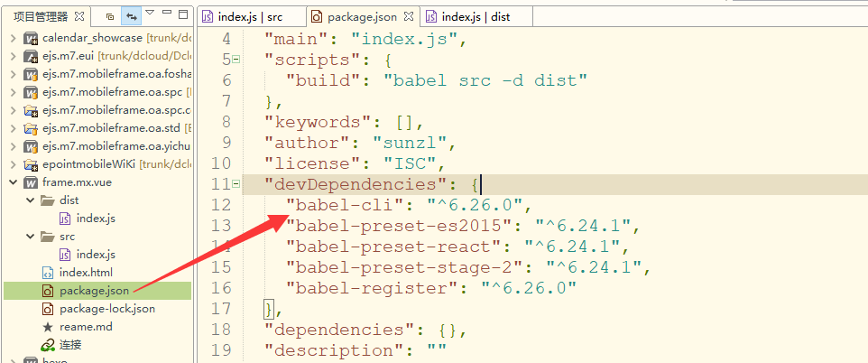Open the project manager view menu triangle

[149, 14]
